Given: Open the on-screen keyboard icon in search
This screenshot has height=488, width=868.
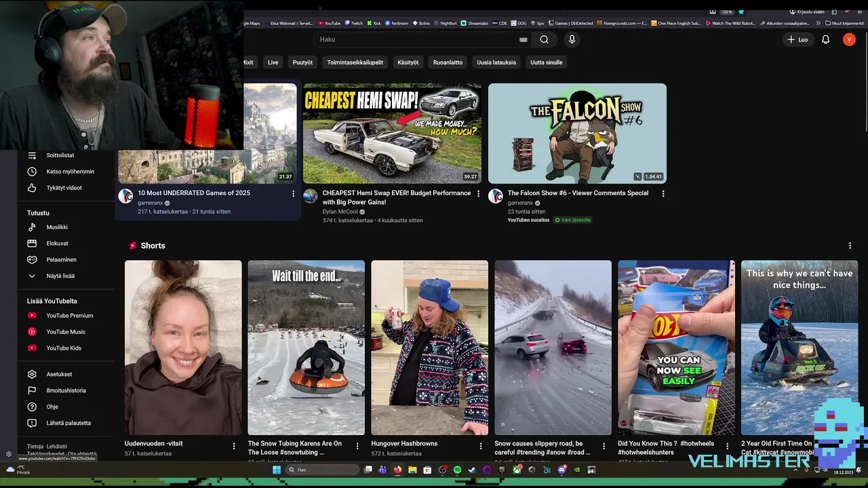Looking at the screenshot, I should click(x=523, y=39).
